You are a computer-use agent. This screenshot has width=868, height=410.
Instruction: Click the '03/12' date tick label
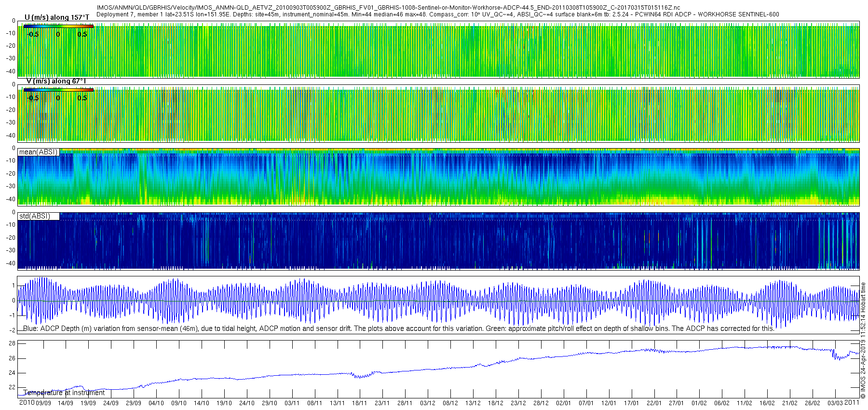coord(428,403)
